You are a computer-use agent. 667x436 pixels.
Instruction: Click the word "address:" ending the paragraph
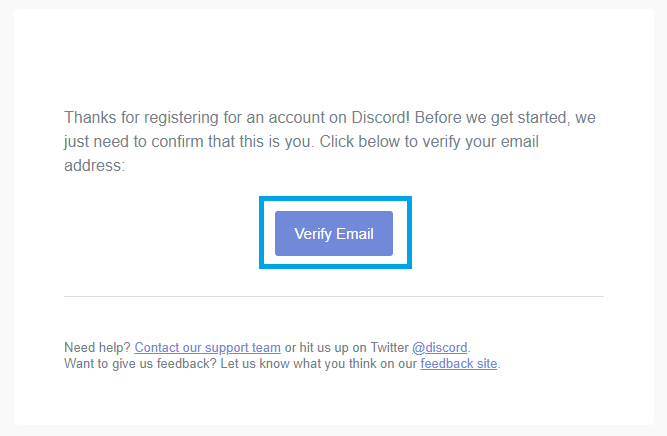[x=94, y=165]
